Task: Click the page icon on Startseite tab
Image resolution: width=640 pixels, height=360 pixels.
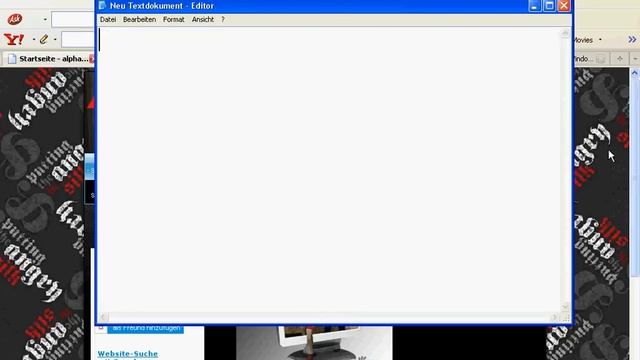Action: pyautogui.click(x=12, y=59)
